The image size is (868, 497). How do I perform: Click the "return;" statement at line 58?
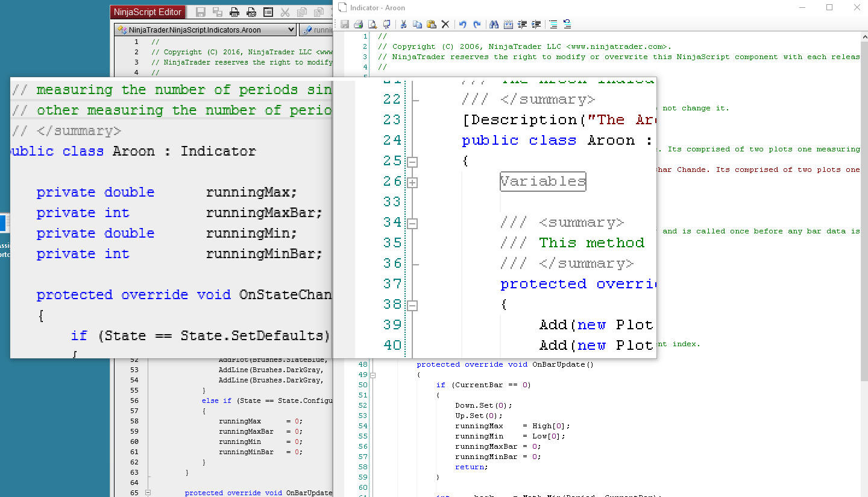point(471,467)
